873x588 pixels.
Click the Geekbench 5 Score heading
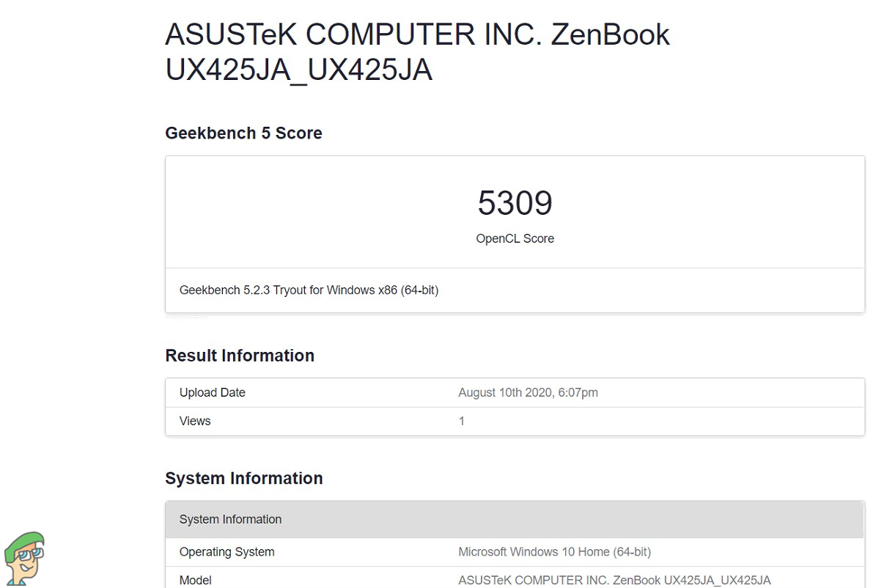coord(243,133)
